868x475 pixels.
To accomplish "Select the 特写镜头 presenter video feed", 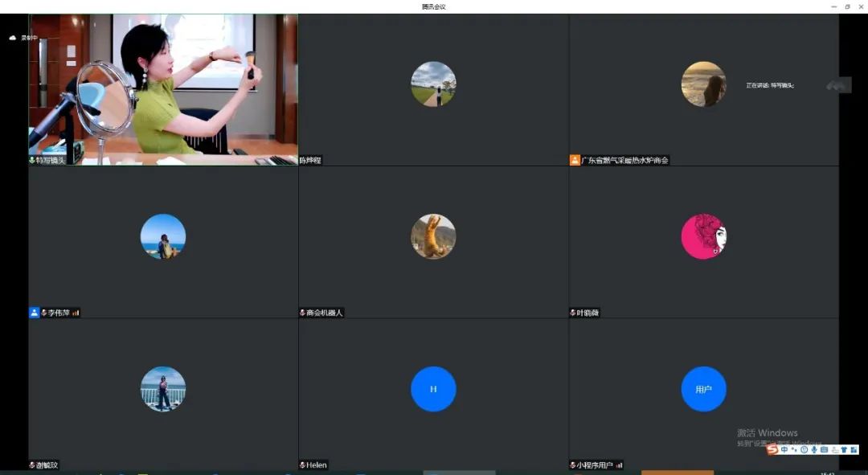I will pyautogui.click(x=163, y=90).
